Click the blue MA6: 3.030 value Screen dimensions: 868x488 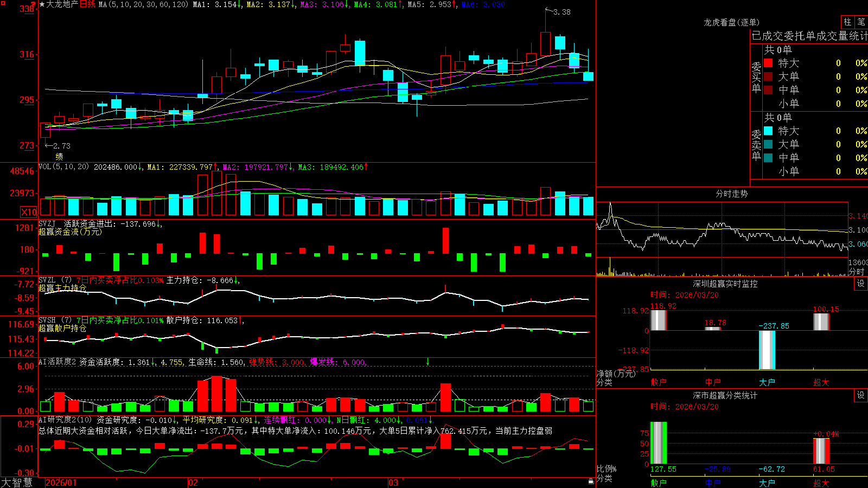[x=483, y=4]
